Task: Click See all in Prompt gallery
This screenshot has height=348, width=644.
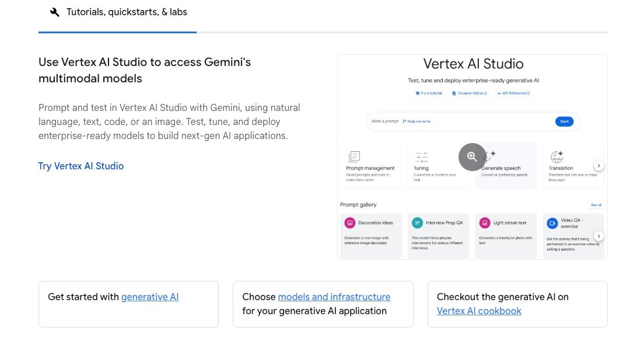Action: click(x=596, y=205)
